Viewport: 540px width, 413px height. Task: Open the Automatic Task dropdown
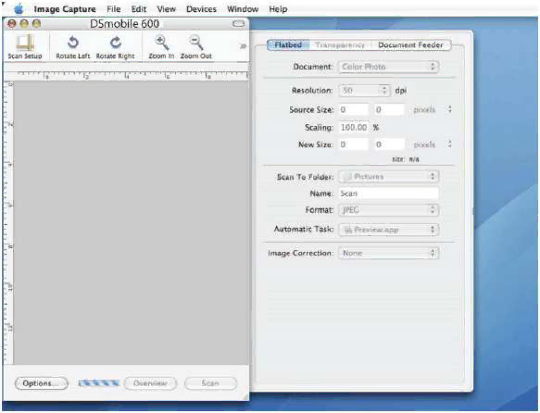(388, 229)
